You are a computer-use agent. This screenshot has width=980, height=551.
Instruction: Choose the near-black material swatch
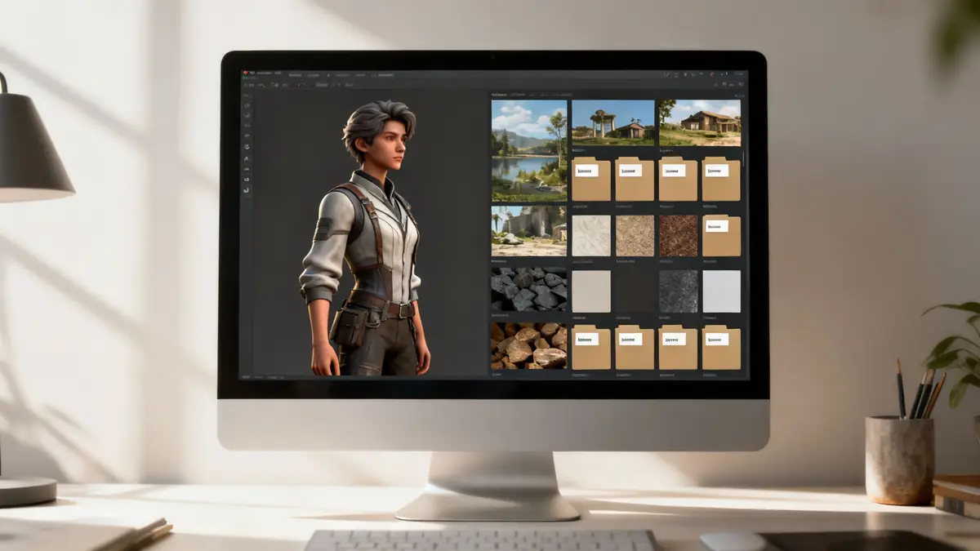(635, 291)
